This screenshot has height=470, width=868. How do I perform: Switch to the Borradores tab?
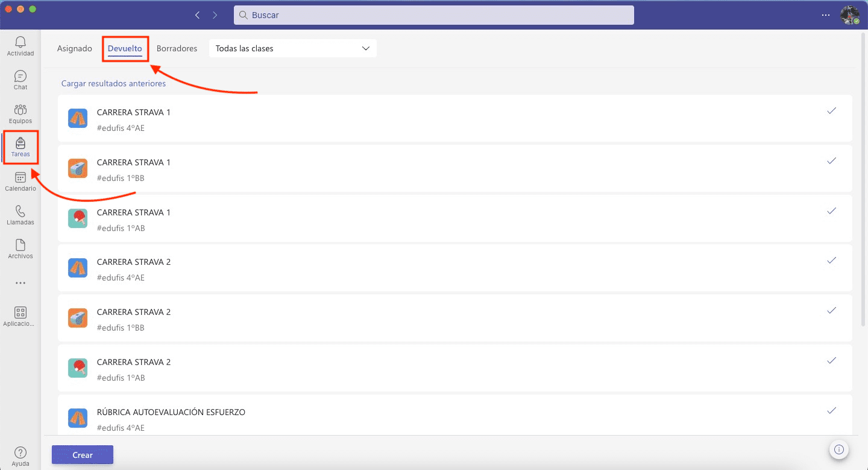tap(177, 48)
